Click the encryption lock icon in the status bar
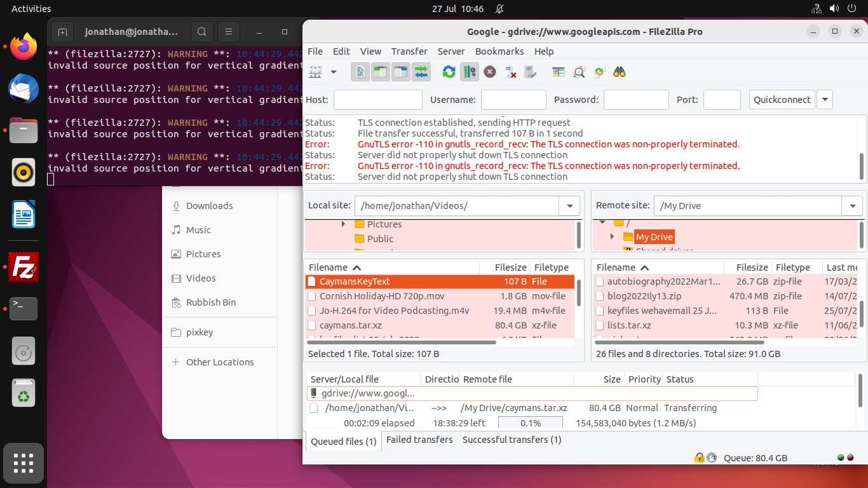This screenshot has width=868, height=488. pyautogui.click(x=699, y=457)
